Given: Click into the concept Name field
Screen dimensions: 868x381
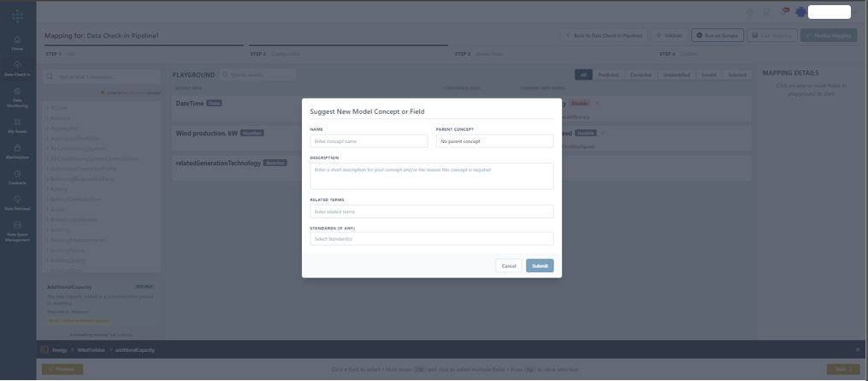Looking at the screenshot, I should (x=369, y=140).
